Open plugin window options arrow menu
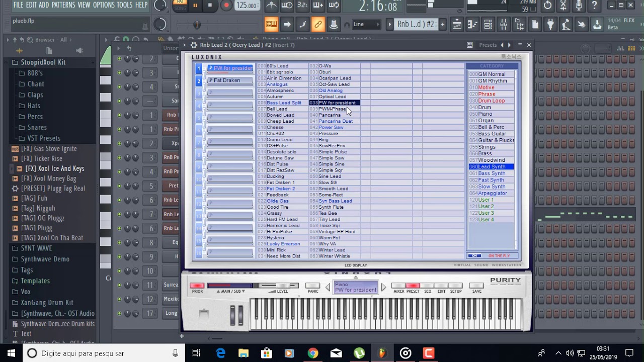Image resolution: width=644 pixels, height=362 pixels. [x=185, y=45]
